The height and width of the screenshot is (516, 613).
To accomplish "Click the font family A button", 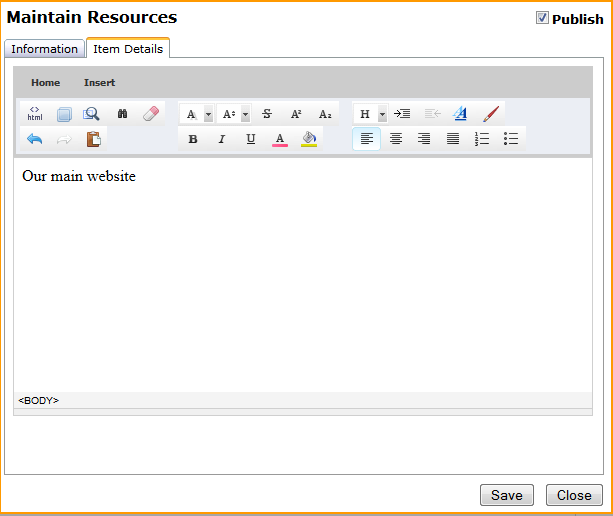I will (x=192, y=114).
